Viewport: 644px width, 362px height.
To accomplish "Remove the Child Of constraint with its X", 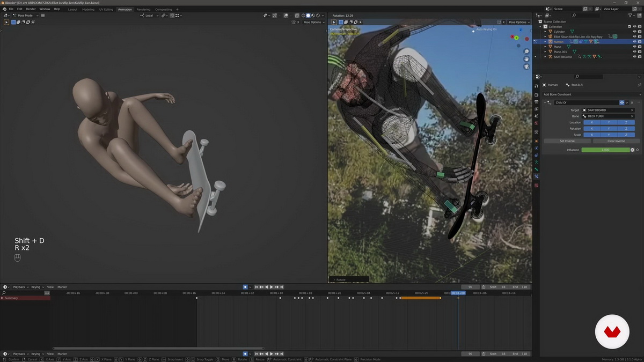I will coord(632,102).
